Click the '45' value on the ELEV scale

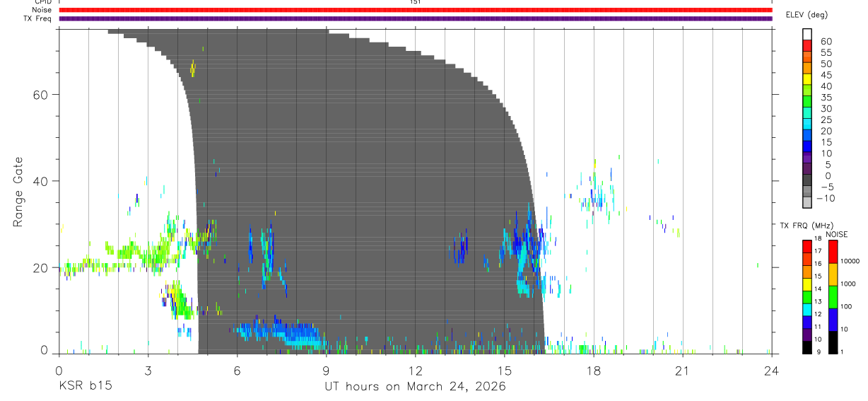[x=826, y=75]
